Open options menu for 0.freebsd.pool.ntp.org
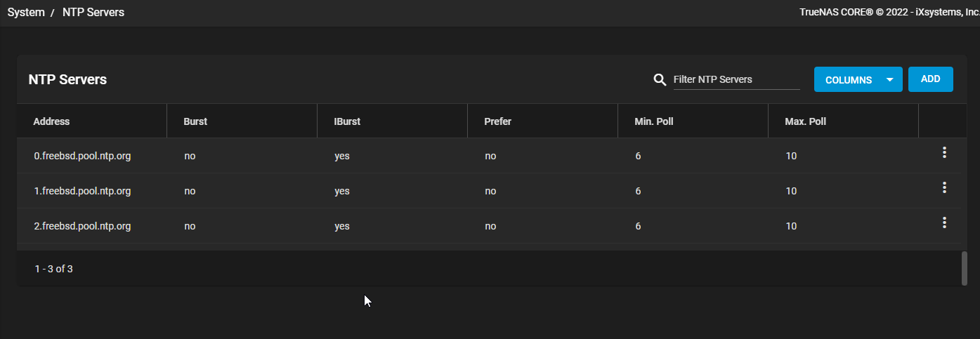Image resolution: width=980 pixels, height=339 pixels. [x=944, y=152]
